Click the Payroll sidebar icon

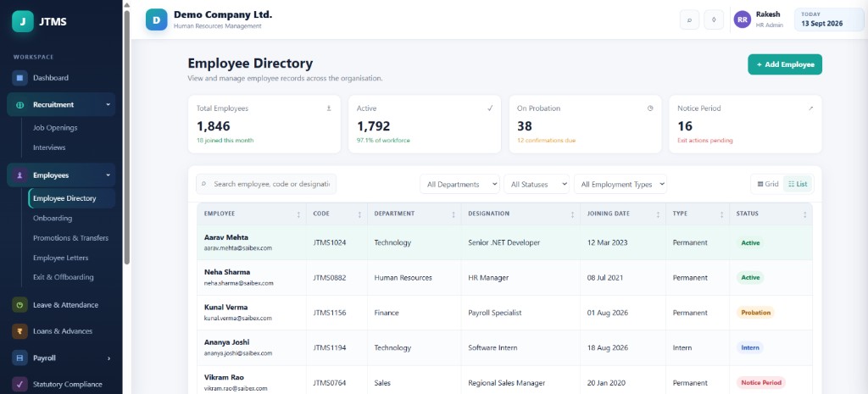coord(20,358)
